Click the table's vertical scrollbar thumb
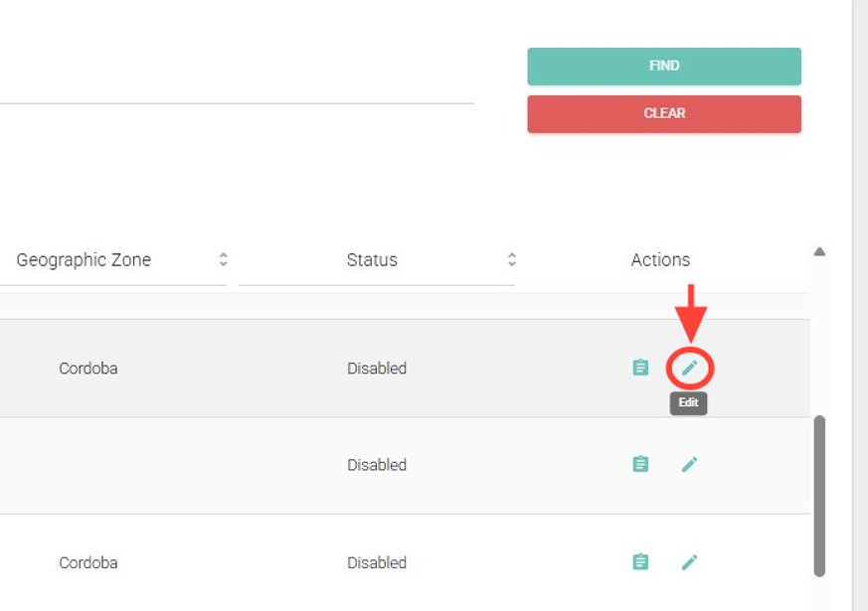 [x=819, y=495]
